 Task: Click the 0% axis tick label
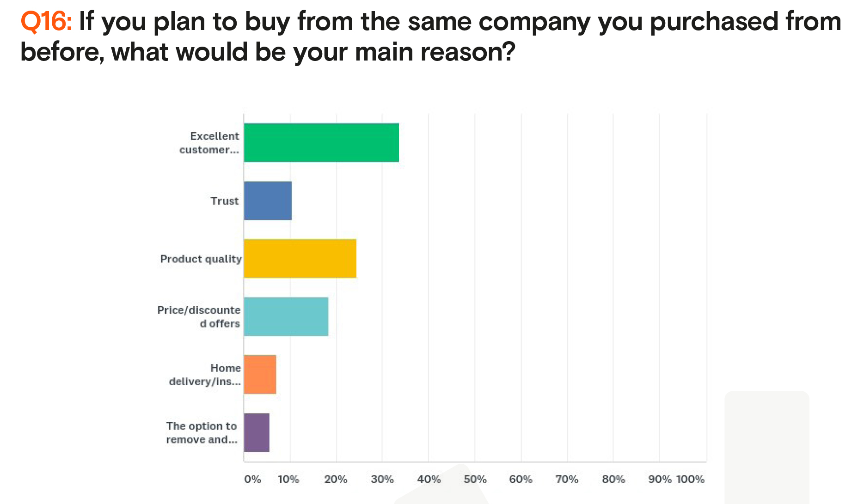coord(252,479)
